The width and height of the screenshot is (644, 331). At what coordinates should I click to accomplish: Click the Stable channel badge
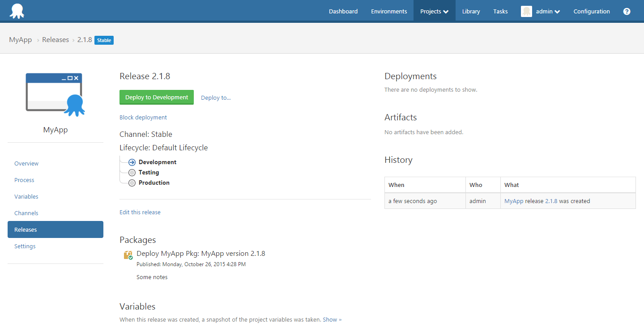(x=104, y=40)
